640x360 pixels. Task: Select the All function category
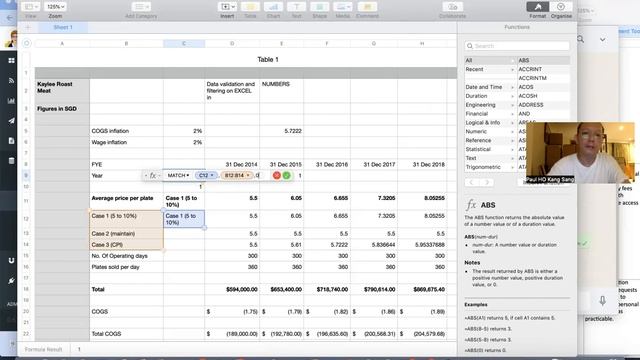pos(489,60)
